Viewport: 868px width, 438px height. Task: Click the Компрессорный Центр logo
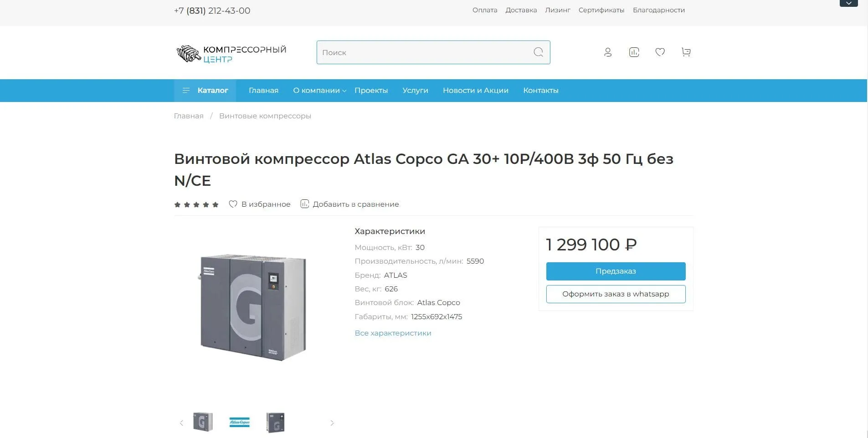231,54
